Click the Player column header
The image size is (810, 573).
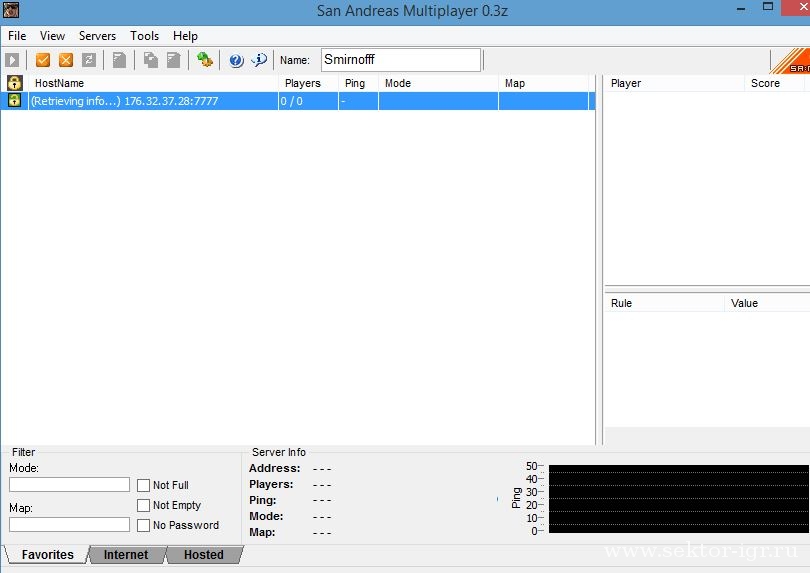pyautogui.click(x=675, y=83)
